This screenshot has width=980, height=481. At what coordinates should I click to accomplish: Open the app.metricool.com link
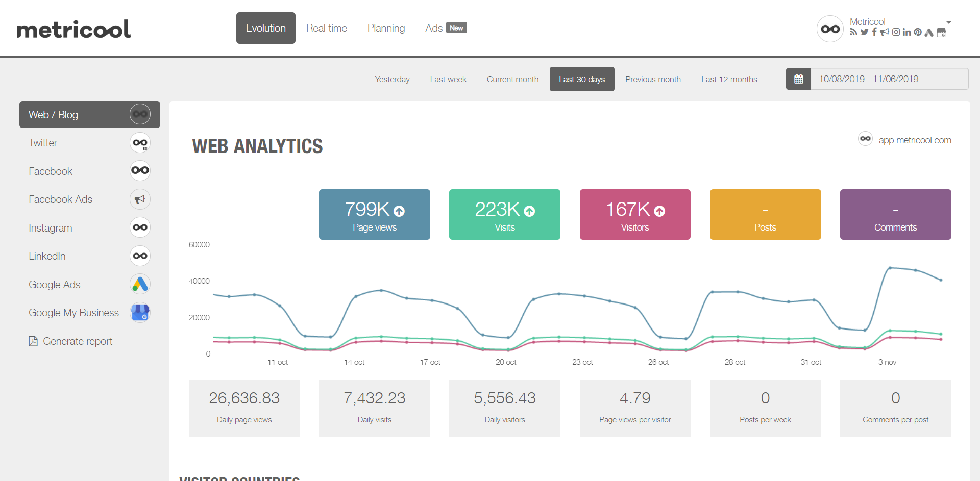(x=915, y=140)
